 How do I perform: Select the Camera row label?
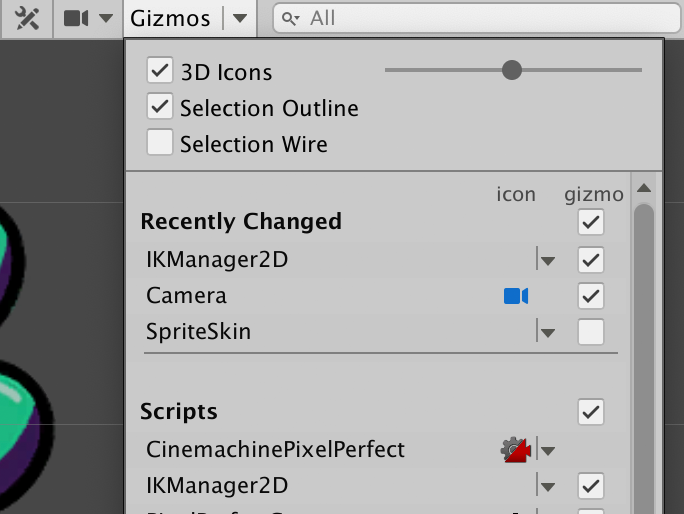pos(187,296)
